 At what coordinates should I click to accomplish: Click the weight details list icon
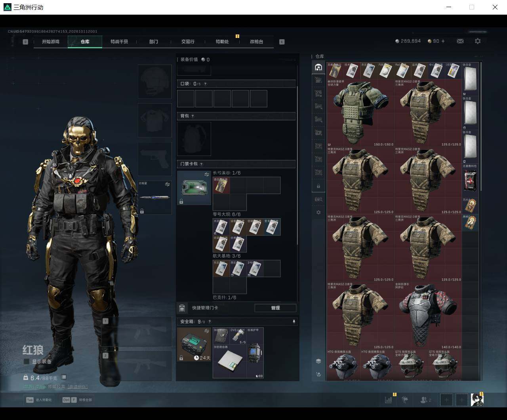tap(64, 377)
